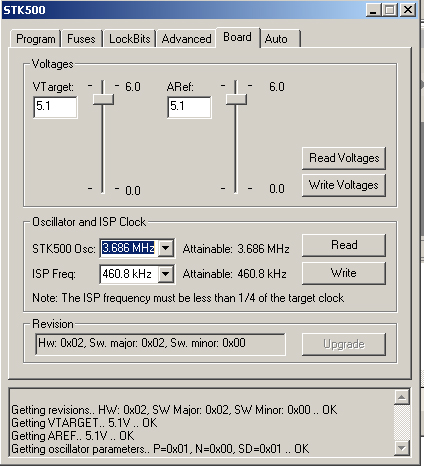Viewport: 424px width, 468px height.
Task: Minimize the STK500 window
Action: 373,10
